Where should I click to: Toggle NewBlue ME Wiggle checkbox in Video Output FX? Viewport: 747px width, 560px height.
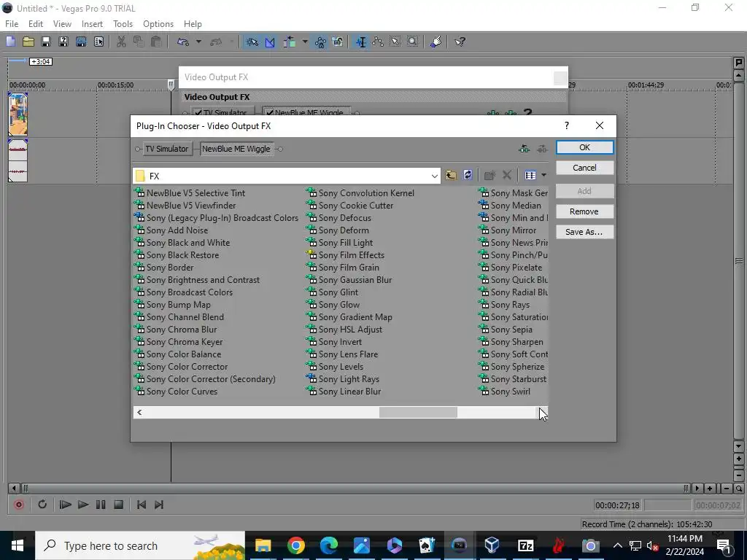pyautogui.click(x=270, y=113)
